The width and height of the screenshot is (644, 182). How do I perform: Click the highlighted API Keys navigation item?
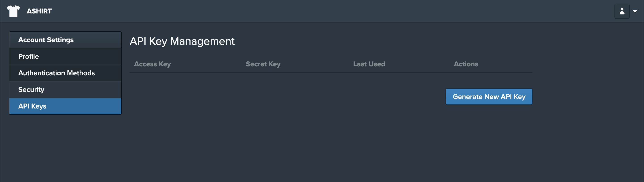point(32,106)
